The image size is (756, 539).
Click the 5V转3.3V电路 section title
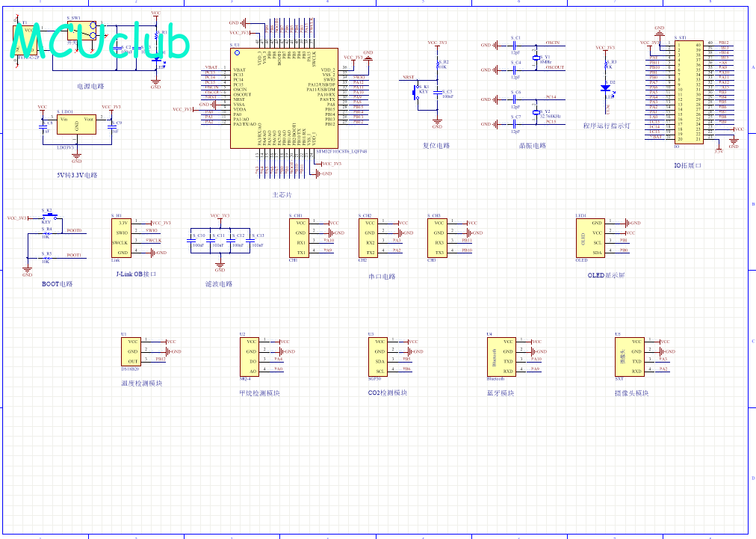coord(77,175)
